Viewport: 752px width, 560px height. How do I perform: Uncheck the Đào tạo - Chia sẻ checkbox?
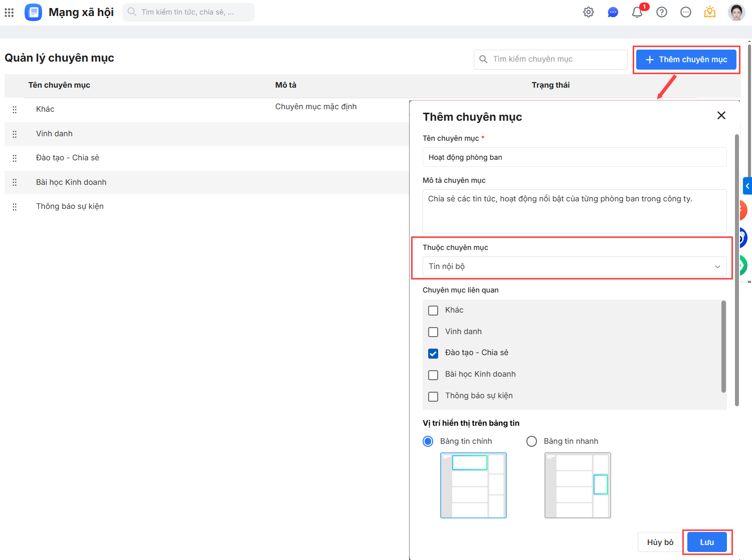pos(433,354)
